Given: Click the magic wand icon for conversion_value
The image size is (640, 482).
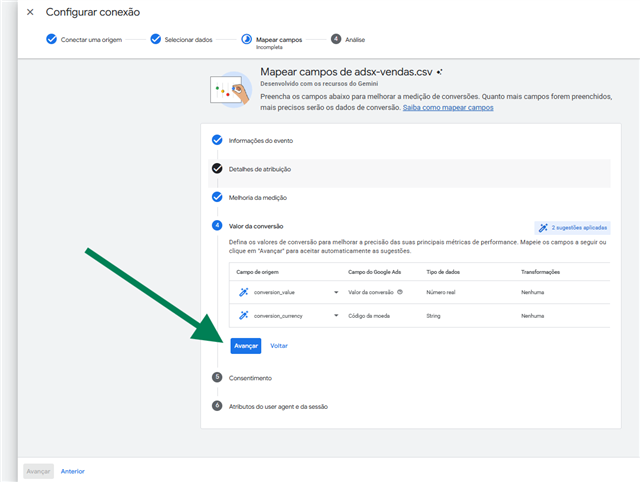Looking at the screenshot, I should [x=244, y=292].
